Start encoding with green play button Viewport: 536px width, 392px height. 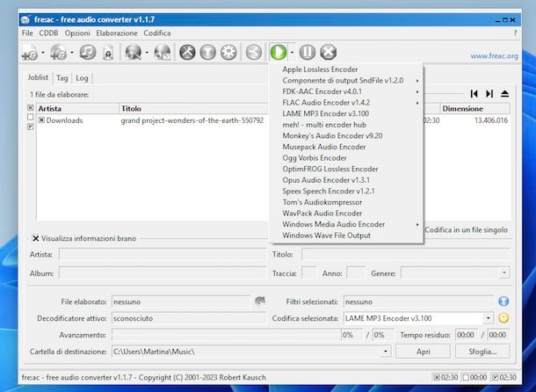pos(279,53)
